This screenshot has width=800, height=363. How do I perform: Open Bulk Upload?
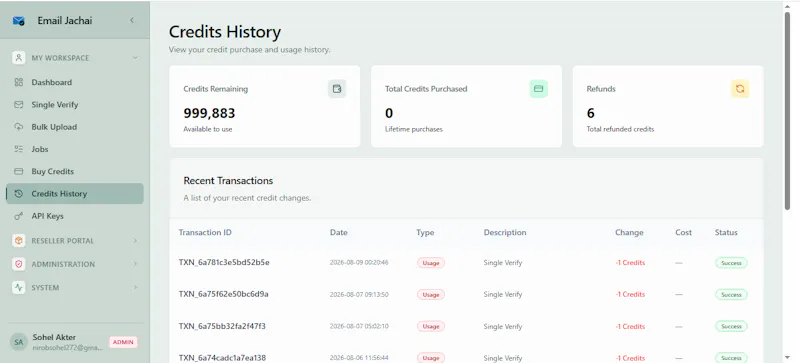coord(75,127)
